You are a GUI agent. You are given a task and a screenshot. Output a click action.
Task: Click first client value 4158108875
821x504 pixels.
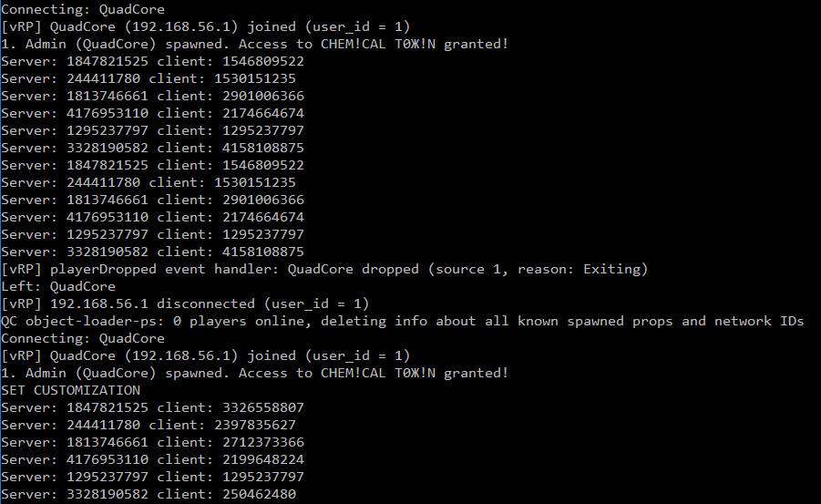point(262,148)
